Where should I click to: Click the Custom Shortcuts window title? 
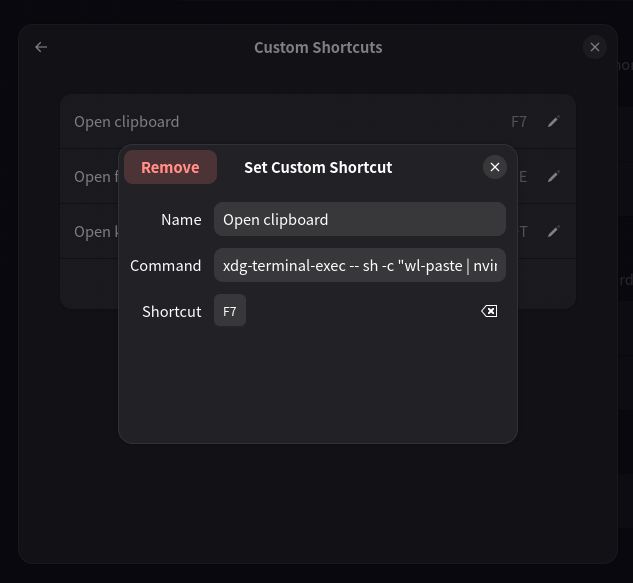click(318, 47)
